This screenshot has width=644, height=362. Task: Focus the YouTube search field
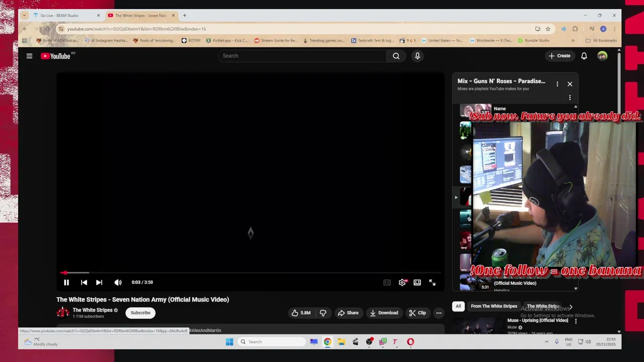tap(302, 56)
